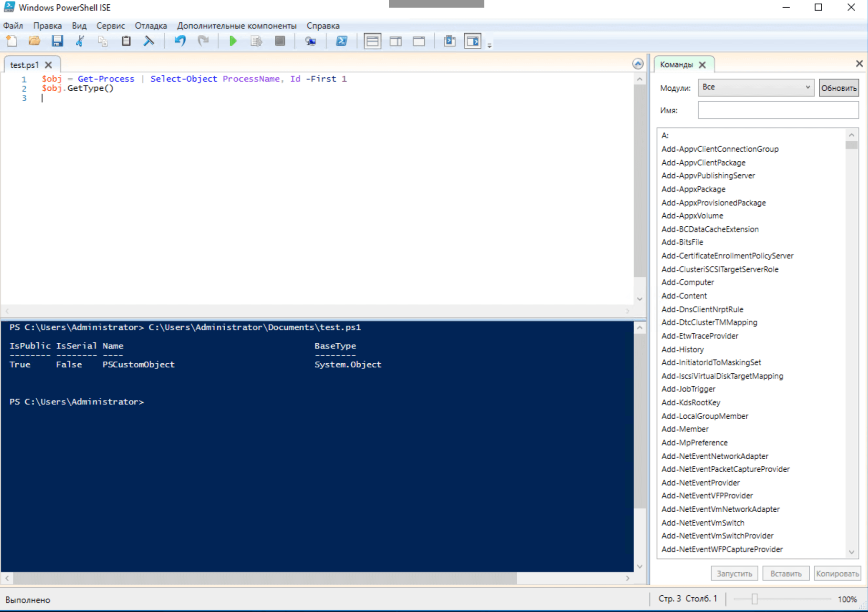
Task: Undo the last edit
Action: tap(180, 41)
